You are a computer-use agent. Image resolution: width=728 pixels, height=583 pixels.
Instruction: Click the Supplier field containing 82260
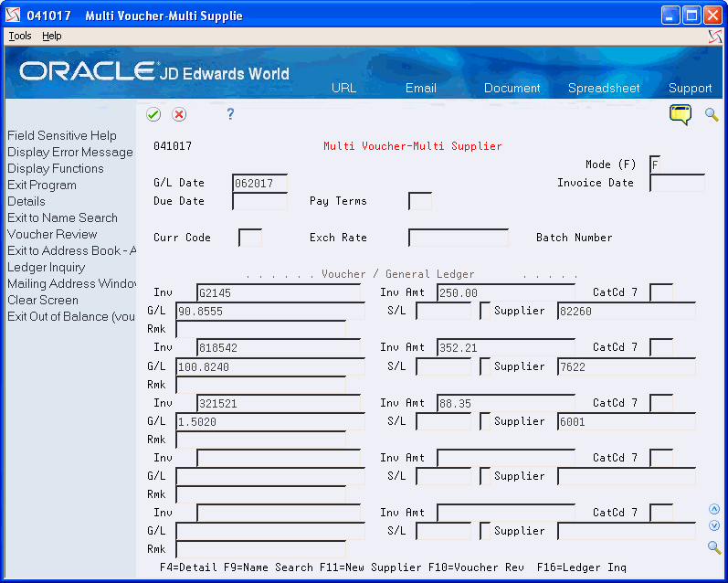[x=627, y=311]
